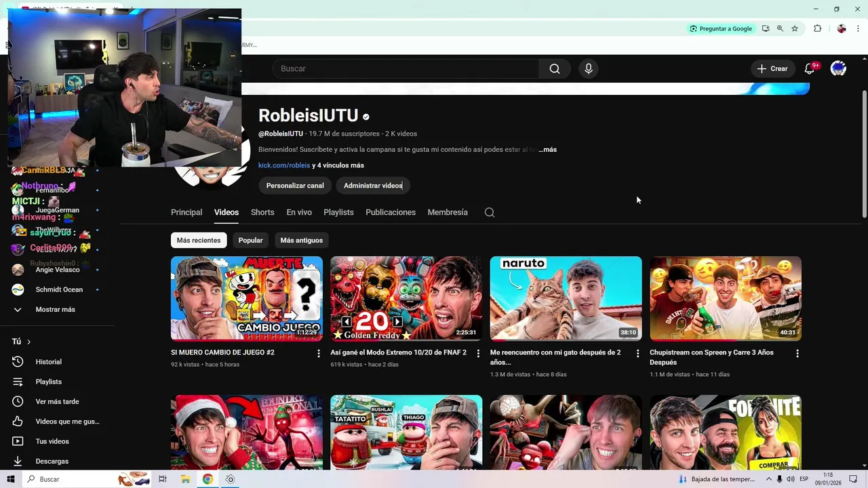Switch to the Shorts tab
Screen dimensions: 868x488
pyautogui.click(x=262, y=212)
